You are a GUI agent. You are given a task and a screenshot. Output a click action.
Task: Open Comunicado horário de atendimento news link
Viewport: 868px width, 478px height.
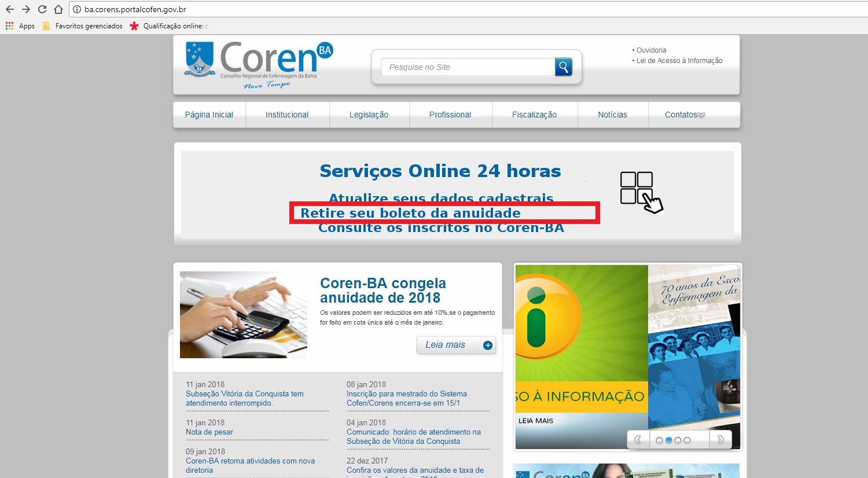pos(413,437)
